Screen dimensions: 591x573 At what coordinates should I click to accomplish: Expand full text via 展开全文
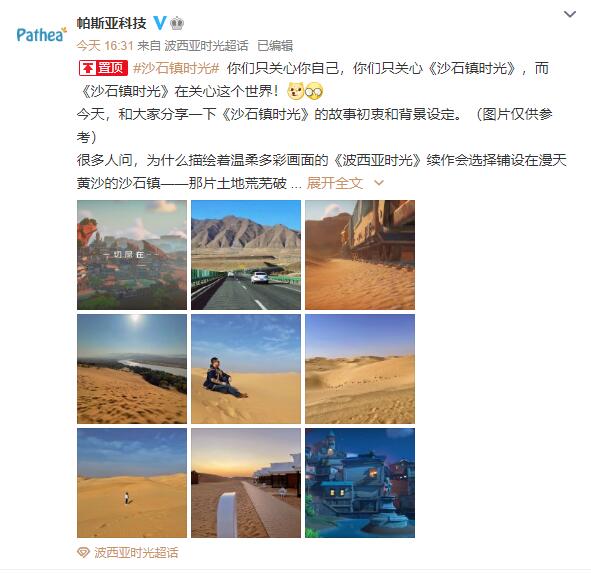335,183
